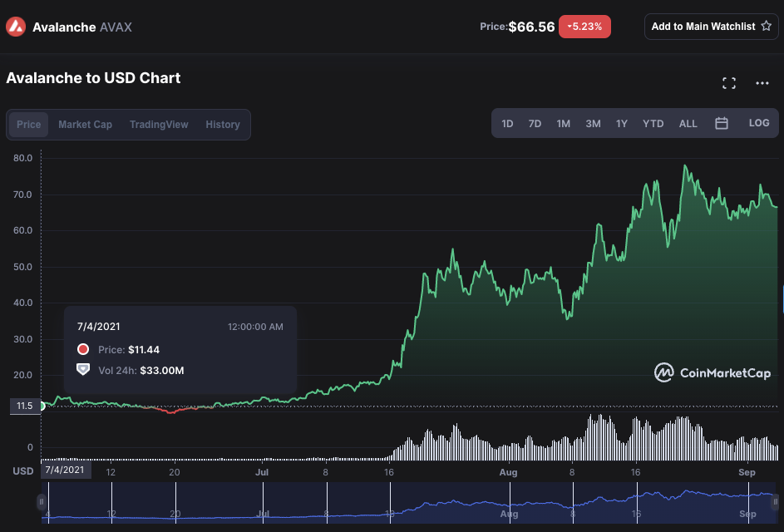Viewport: 784px width, 532px height.
Task: Select the 7D time range
Action: pyautogui.click(x=535, y=124)
